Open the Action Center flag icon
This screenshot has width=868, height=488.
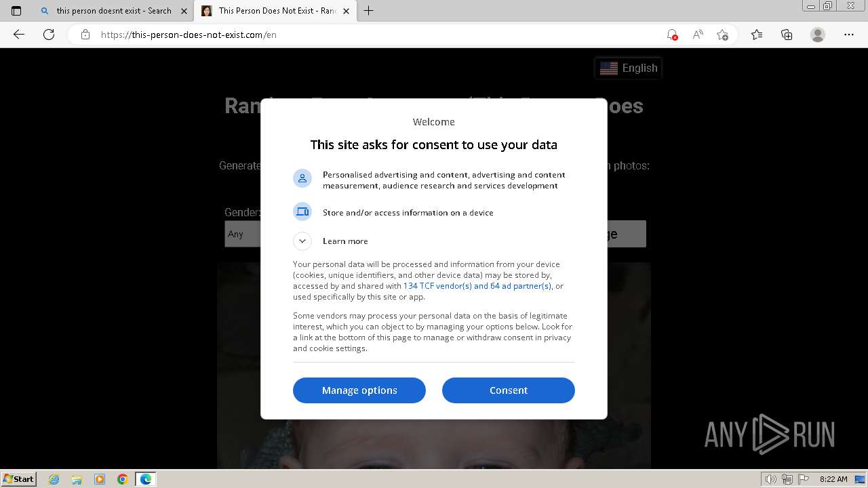[x=803, y=479]
